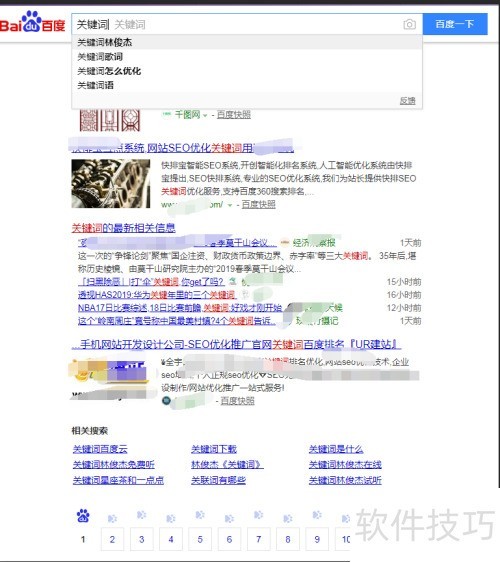Go to results page 6

point(229,539)
